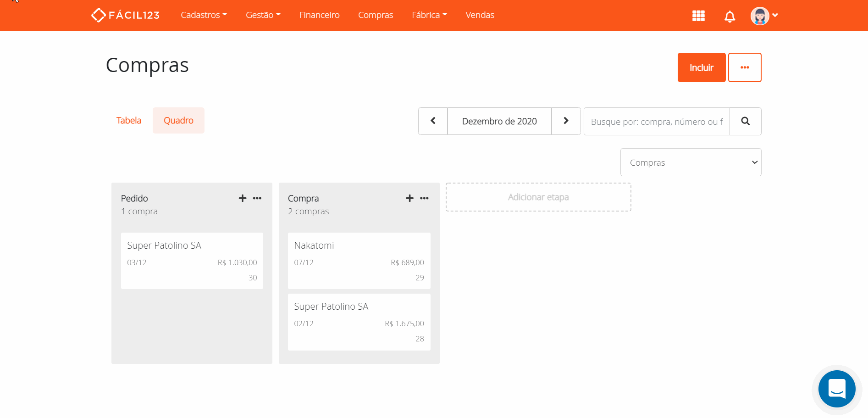Click Adicionar etapa placeholder

point(538,197)
